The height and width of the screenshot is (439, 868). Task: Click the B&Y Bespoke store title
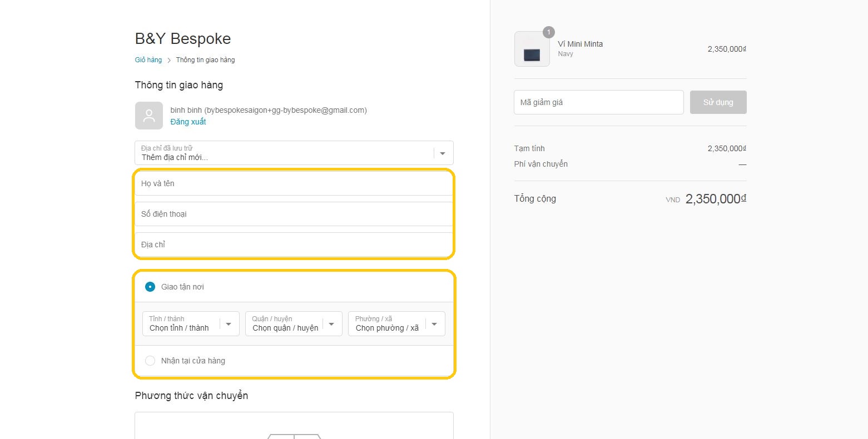point(183,39)
